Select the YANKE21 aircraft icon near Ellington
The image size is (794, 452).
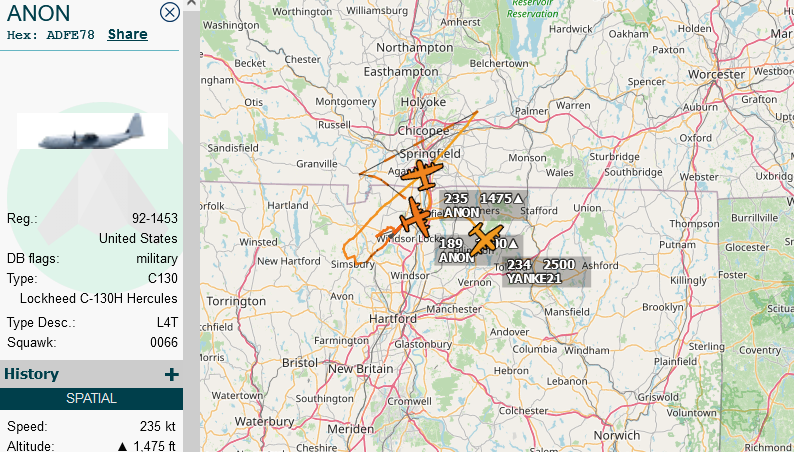485,239
